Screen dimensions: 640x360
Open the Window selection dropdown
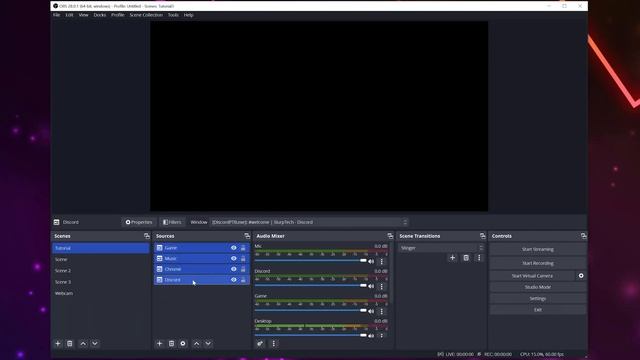tap(309, 222)
